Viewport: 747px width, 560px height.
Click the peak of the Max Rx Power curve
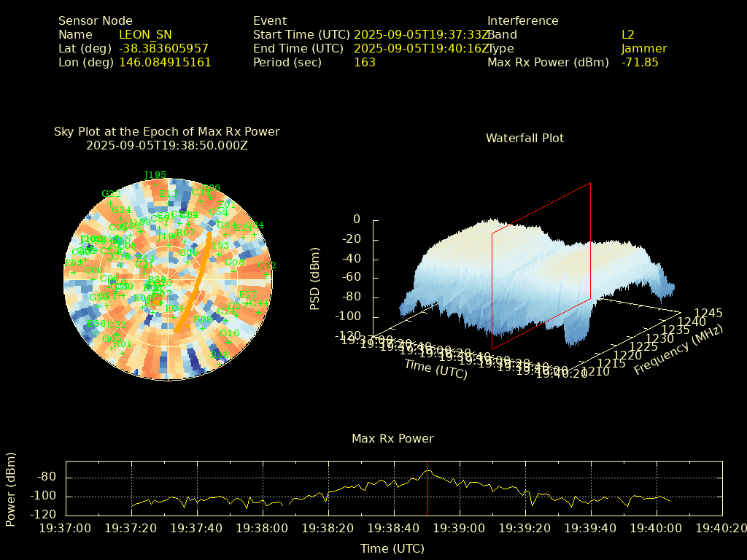point(427,471)
